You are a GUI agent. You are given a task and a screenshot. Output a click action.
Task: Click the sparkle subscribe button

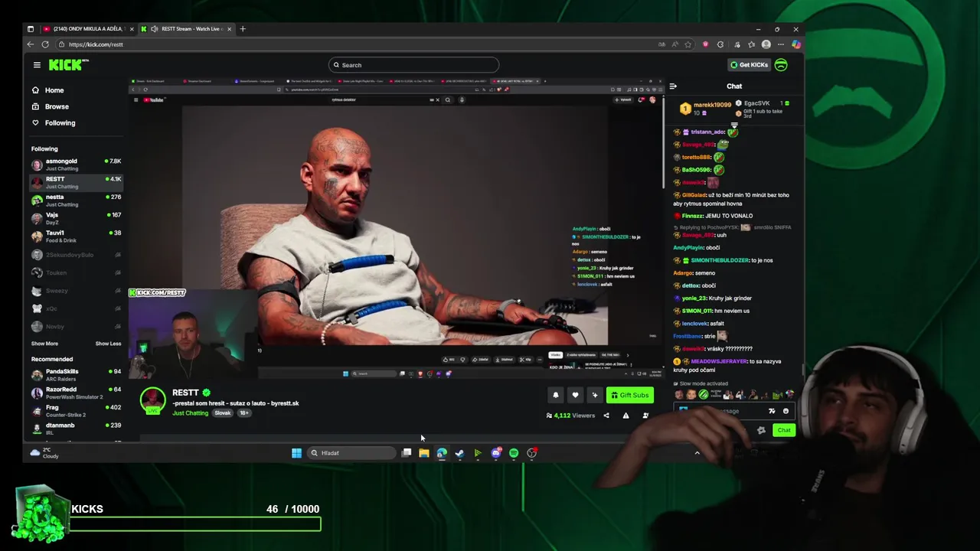[x=594, y=395]
